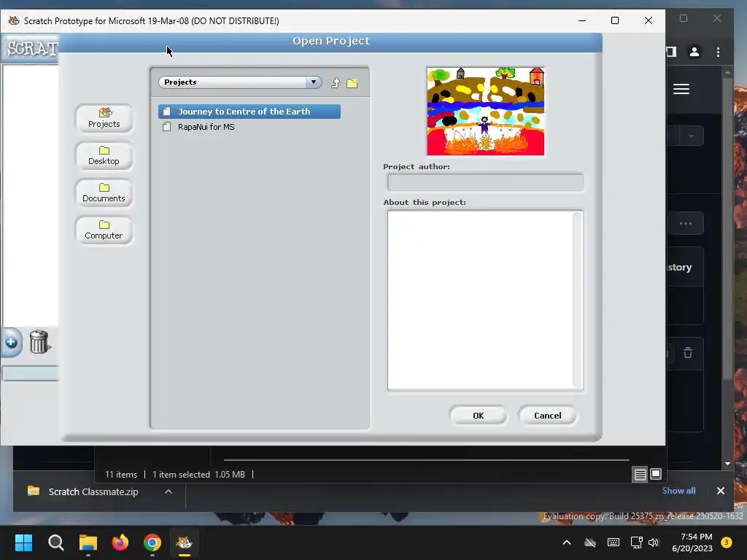Launch Firefox from taskbar
The width and height of the screenshot is (747, 560).
(x=120, y=542)
